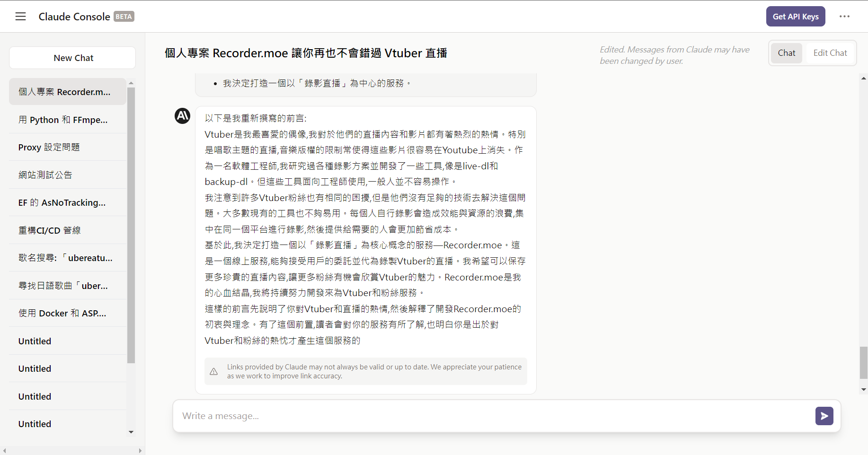Start a New Chat
The width and height of the screenshot is (868, 455).
(73, 58)
